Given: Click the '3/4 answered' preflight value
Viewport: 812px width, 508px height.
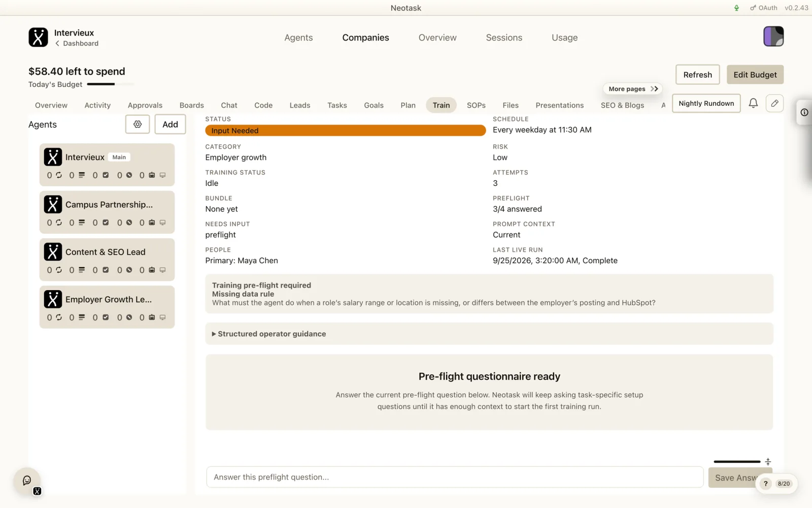Looking at the screenshot, I should 517,209.
